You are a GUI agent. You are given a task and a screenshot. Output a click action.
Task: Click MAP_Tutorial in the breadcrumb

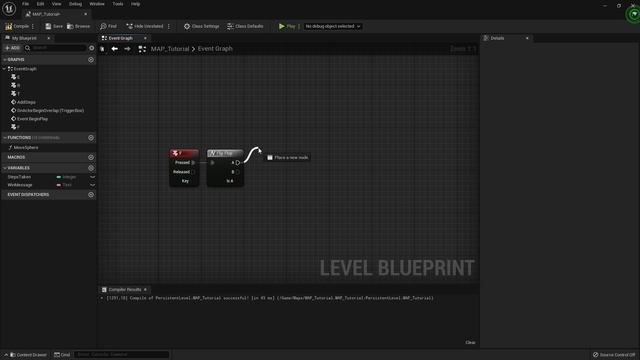(x=170, y=49)
